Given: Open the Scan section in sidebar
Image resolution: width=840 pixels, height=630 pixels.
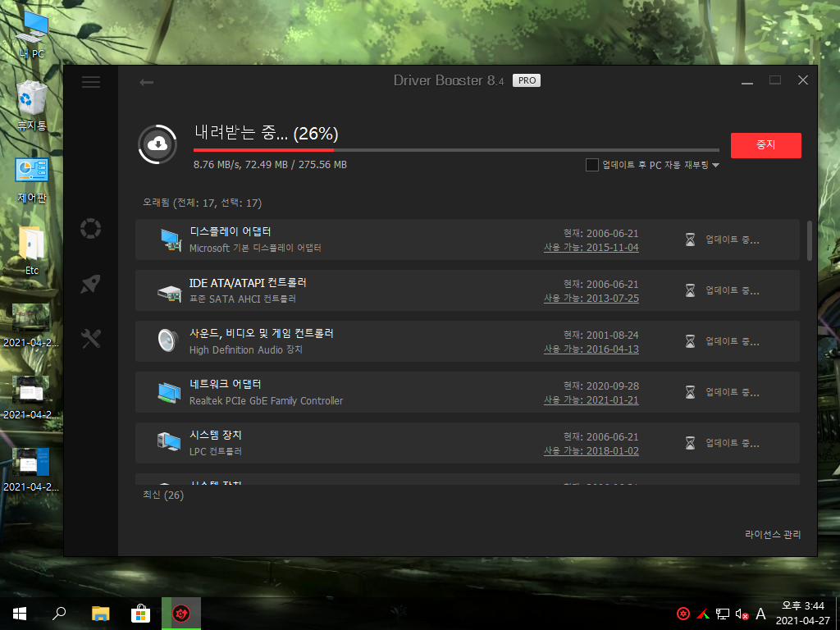Looking at the screenshot, I should (90, 228).
